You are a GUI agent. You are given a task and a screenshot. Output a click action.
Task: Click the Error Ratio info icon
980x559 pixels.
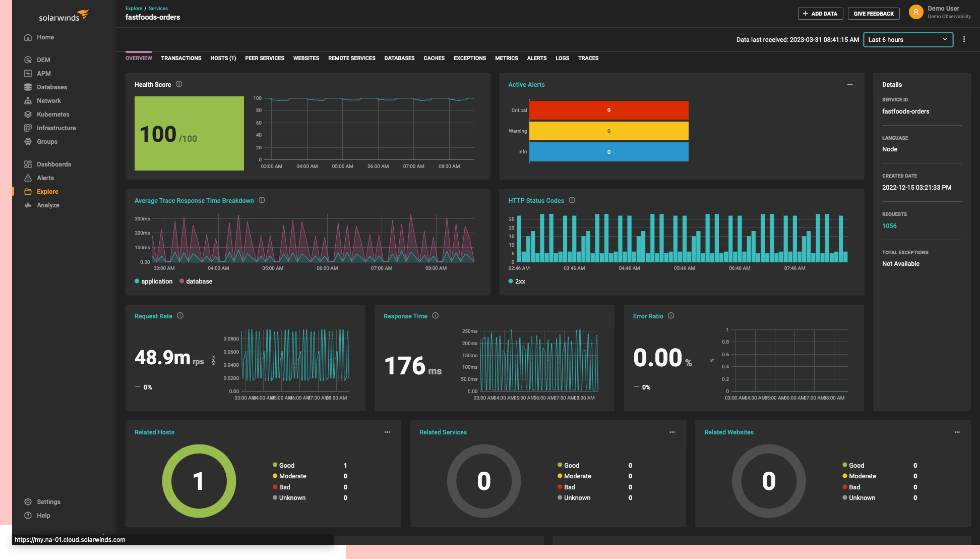click(671, 316)
